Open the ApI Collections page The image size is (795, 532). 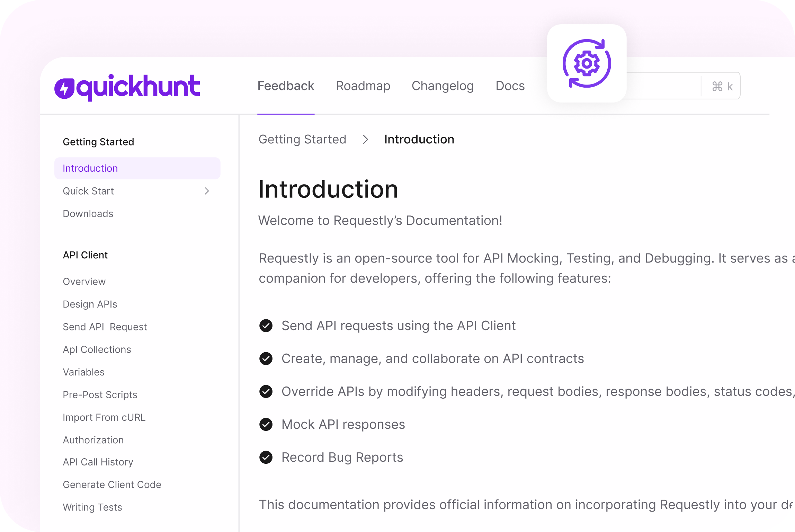pyautogui.click(x=97, y=349)
